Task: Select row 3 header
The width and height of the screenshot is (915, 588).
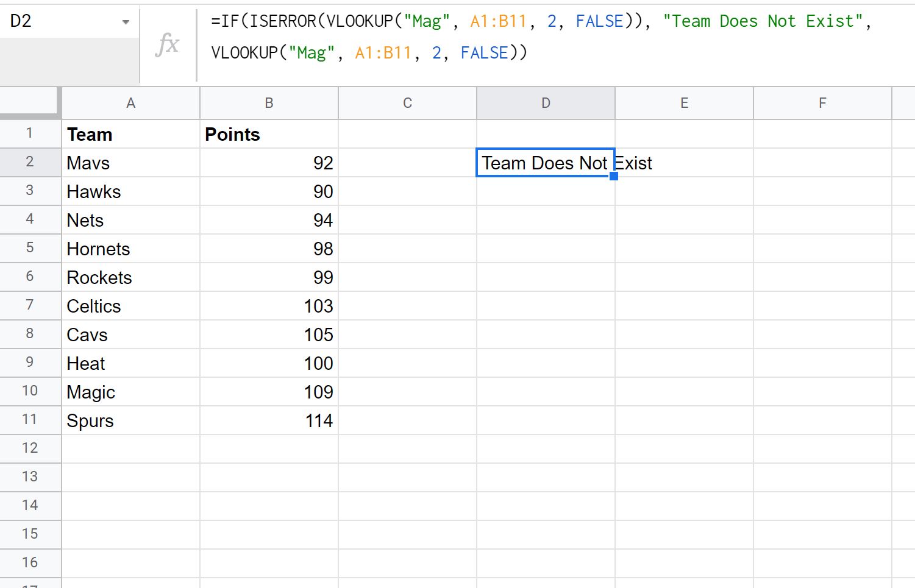Action: tap(30, 191)
